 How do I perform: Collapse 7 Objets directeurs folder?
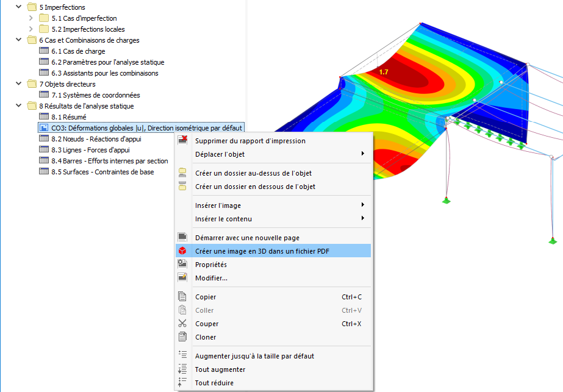click(x=19, y=84)
